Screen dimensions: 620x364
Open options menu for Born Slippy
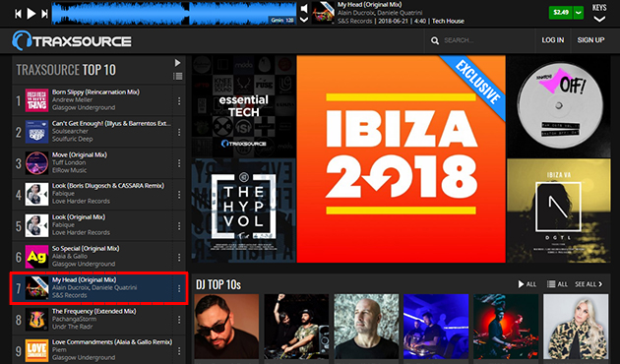pyautogui.click(x=179, y=101)
